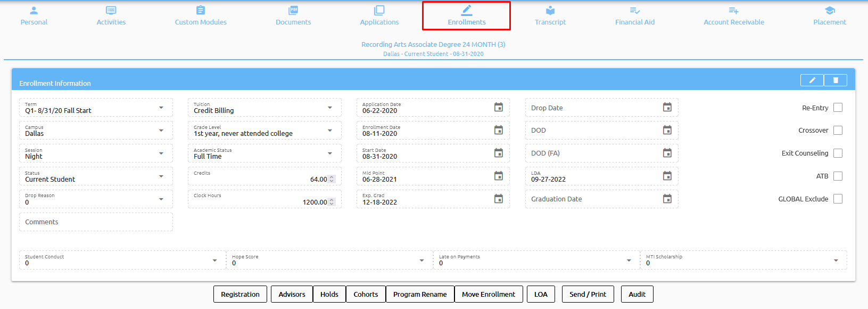Open the calendar picker for Drop Date
Viewport: 868px width, 309px height.
coord(667,108)
